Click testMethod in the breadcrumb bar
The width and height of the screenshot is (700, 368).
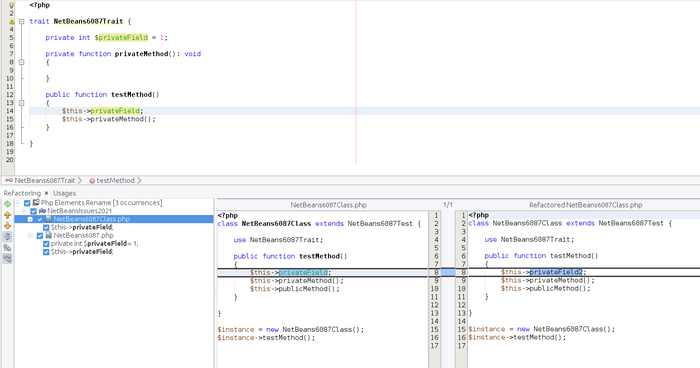pos(115,180)
